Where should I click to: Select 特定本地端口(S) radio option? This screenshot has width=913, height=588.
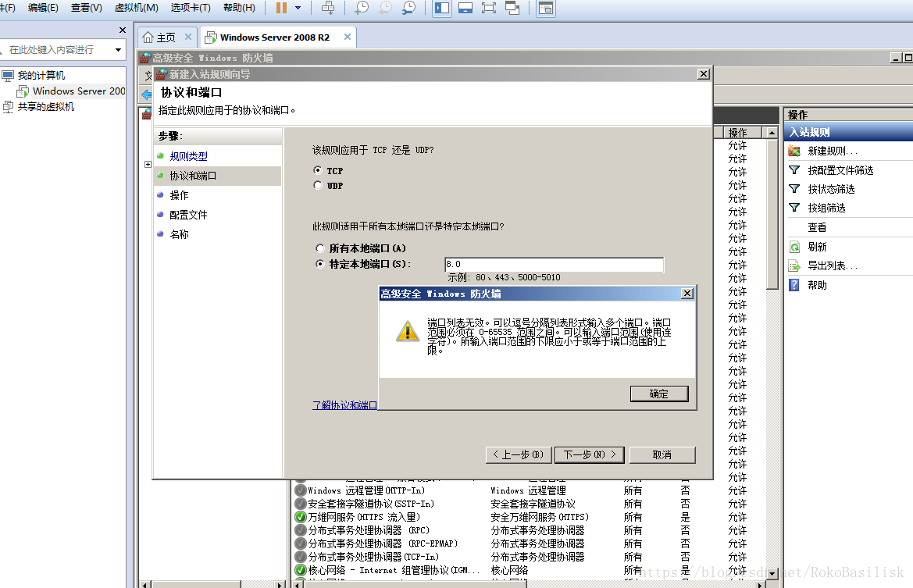pos(319,264)
